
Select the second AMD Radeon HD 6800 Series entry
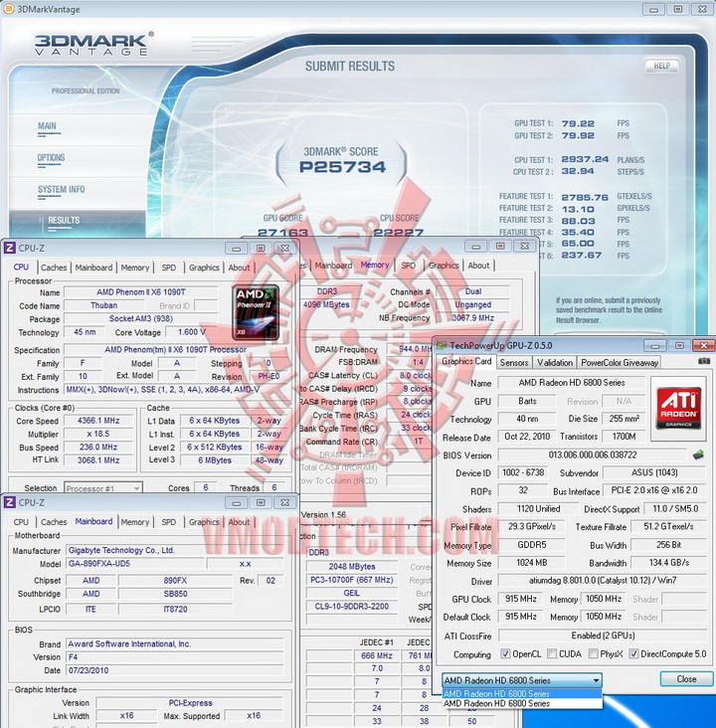[522, 703]
